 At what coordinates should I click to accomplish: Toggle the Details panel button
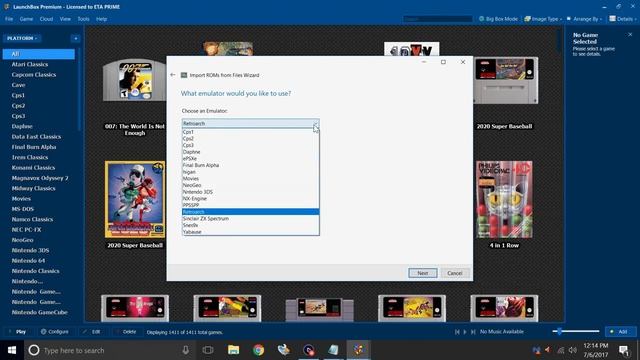pos(622,19)
